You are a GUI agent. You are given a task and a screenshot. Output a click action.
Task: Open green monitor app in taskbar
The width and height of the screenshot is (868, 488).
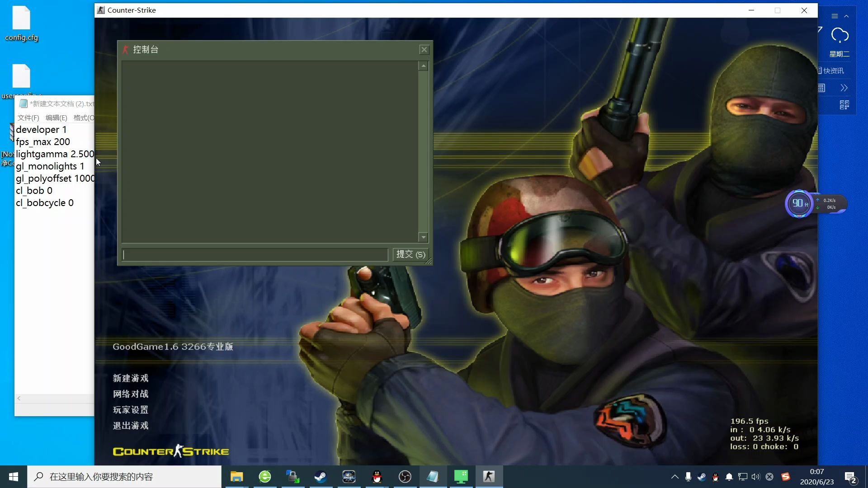coord(461,477)
